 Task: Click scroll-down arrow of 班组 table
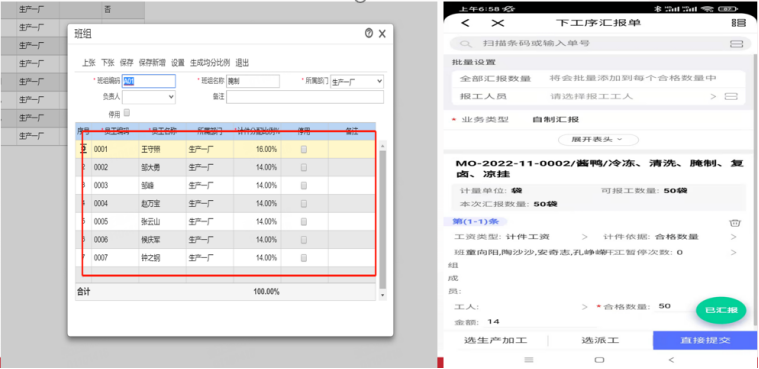(383, 295)
